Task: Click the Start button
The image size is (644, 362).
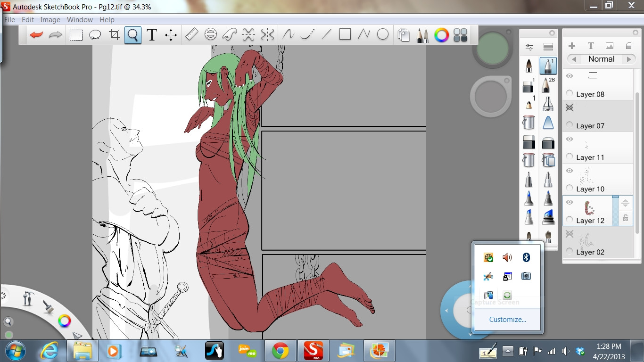Action: [x=15, y=351]
